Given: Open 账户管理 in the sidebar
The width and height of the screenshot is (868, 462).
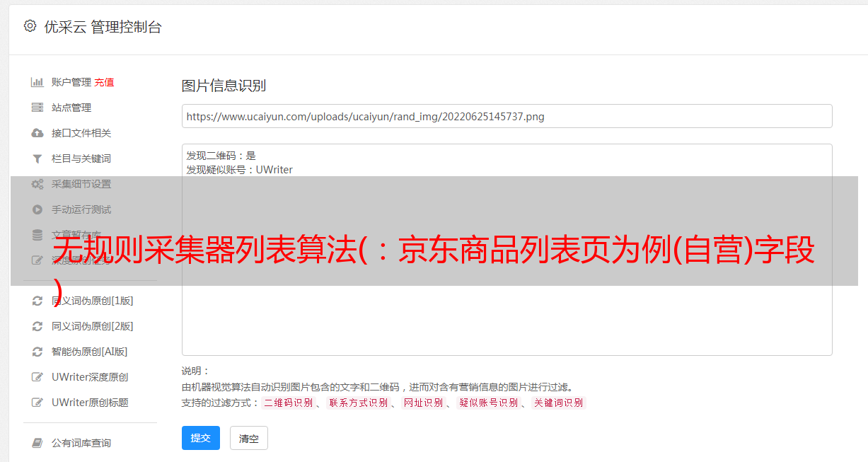Looking at the screenshot, I should (71, 82).
